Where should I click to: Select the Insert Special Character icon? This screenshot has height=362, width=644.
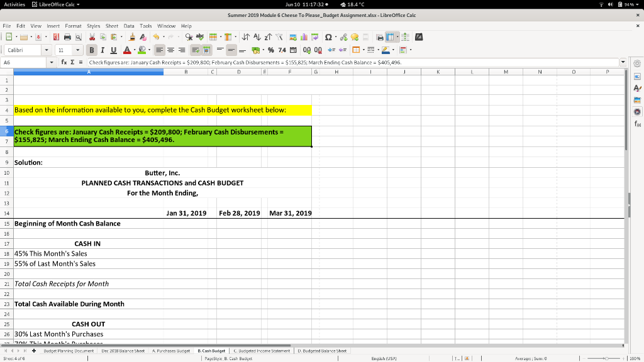point(328,37)
